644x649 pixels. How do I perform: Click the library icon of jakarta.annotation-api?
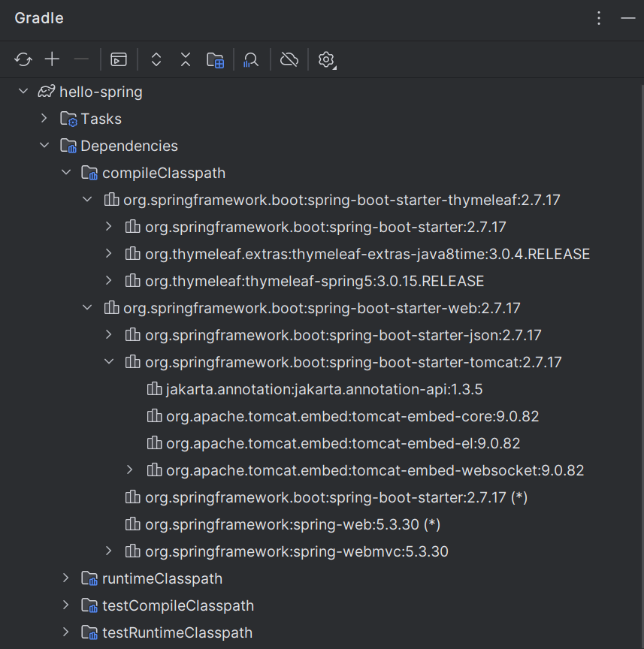155,388
